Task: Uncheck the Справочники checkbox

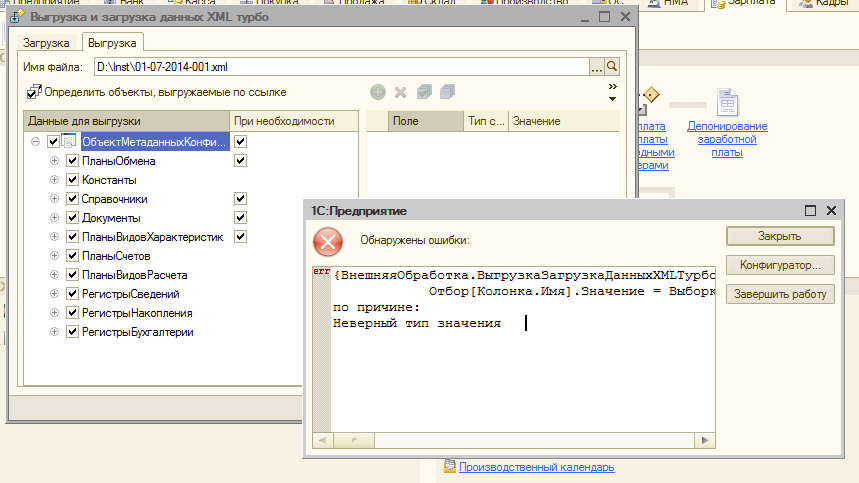Action: 72,199
